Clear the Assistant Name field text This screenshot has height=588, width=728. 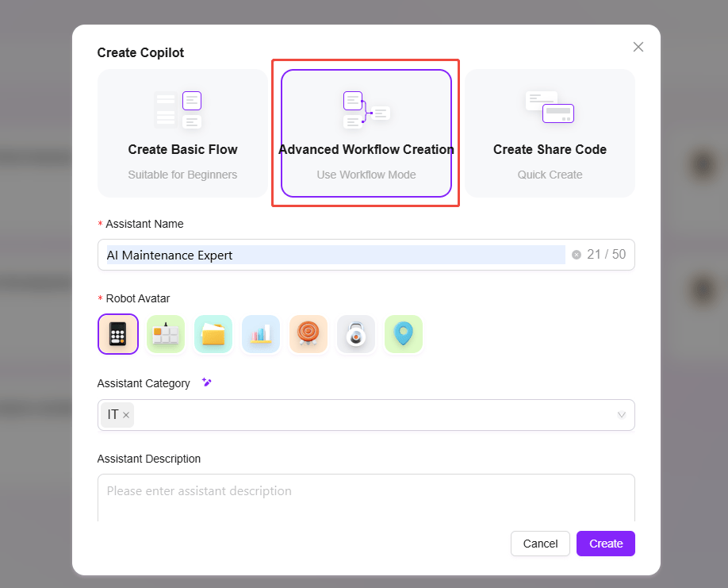coord(577,255)
